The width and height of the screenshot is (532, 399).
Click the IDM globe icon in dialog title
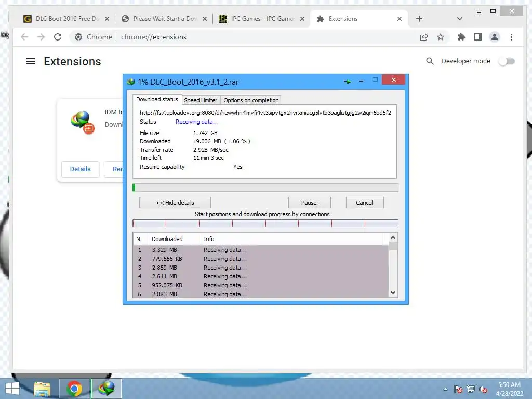[x=131, y=82]
